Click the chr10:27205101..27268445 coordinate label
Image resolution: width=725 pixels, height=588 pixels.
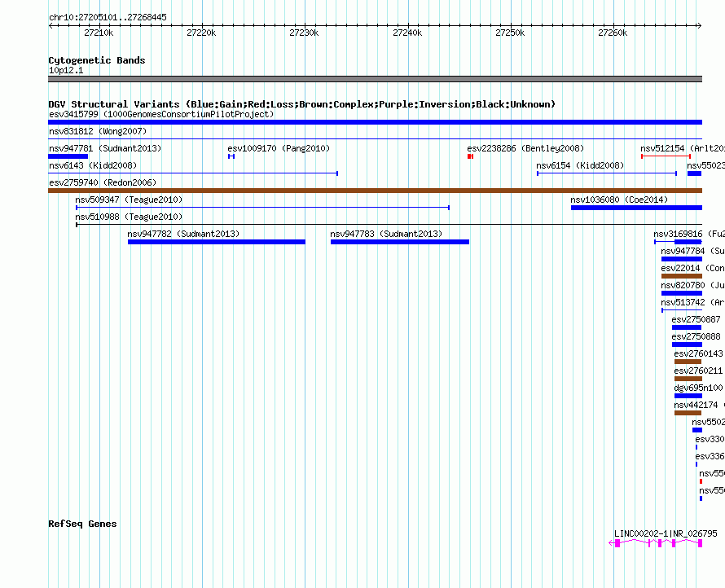108,18
